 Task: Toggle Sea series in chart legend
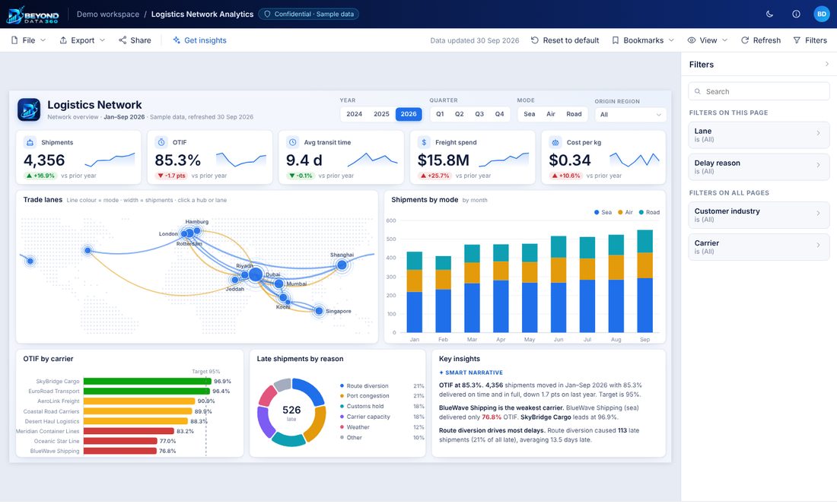pyautogui.click(x=603, y=212)
